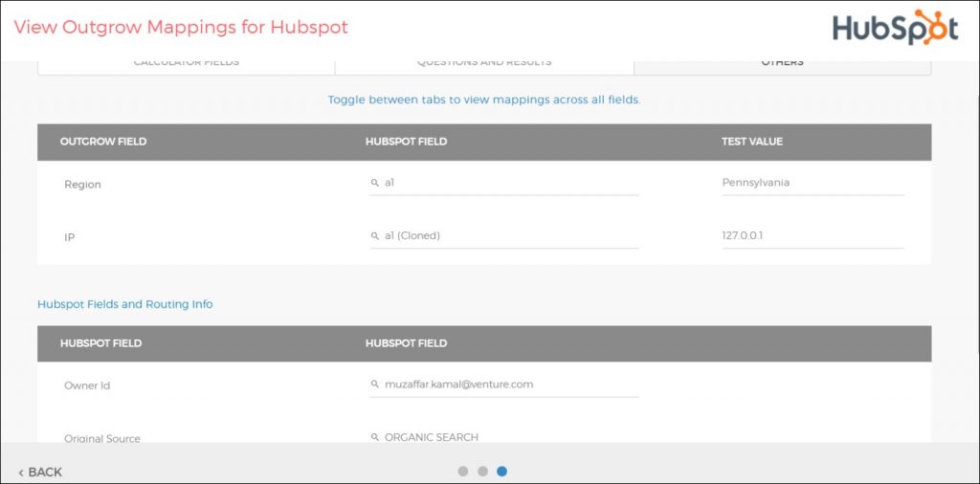Viewport: 980px width, 484px height.
Task: Click search icon in IP's HubSpot field
Action: tap(375, 235)
